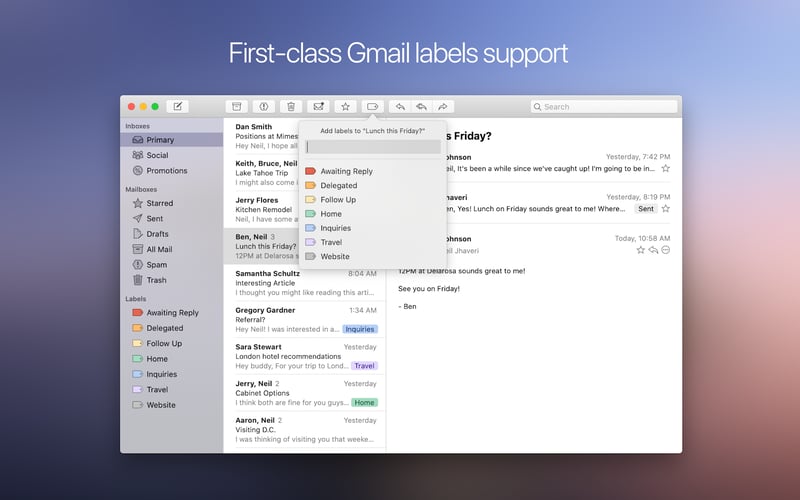Click the Home tag on Cabinet Options
This screenshot has height=500, width=800.
tap(364, 403)
